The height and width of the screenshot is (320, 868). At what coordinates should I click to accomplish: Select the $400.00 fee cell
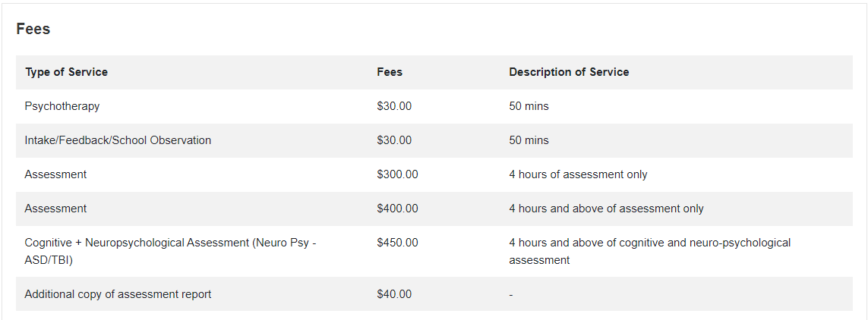click(x=397, y=209)
